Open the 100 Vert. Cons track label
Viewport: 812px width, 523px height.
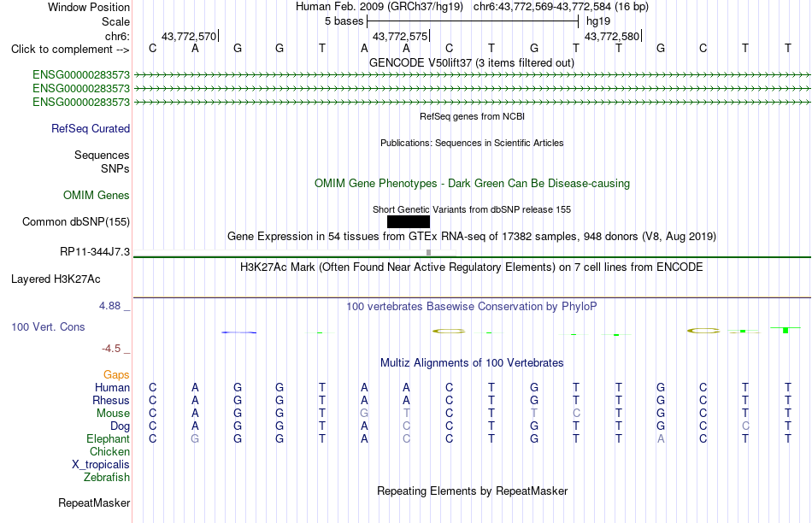tap(48, 326)
